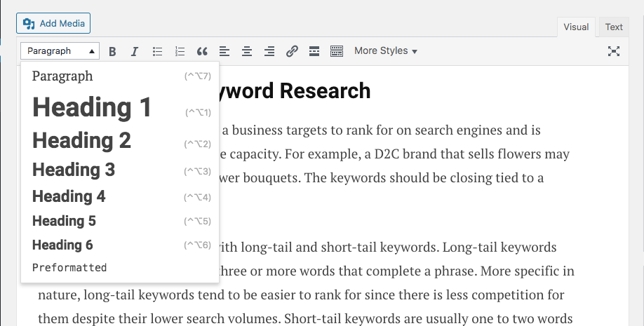Align text left
Screen dimensions: 644x326
pyautogui.click(x=224, y=51)
